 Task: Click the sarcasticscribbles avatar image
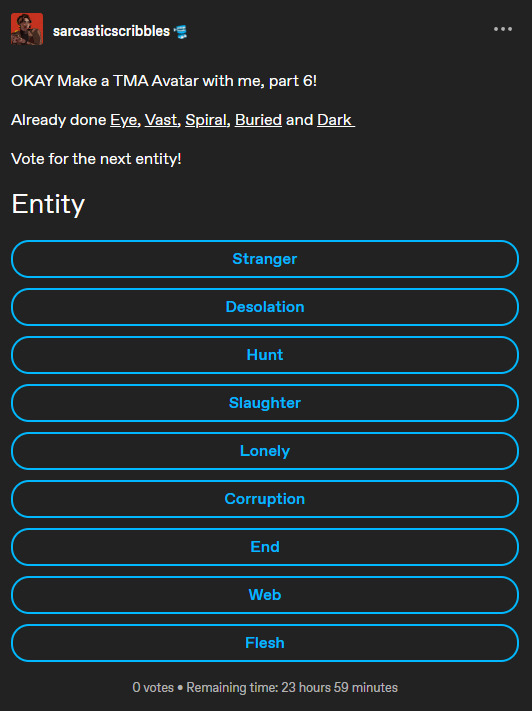[x=27, y=29]
